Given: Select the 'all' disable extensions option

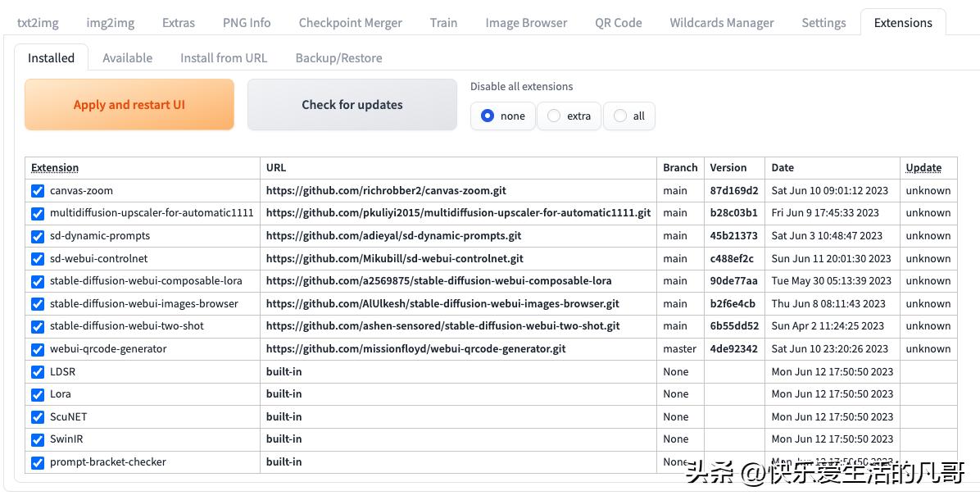Looking at the screenshot, I should click(620, 116).
